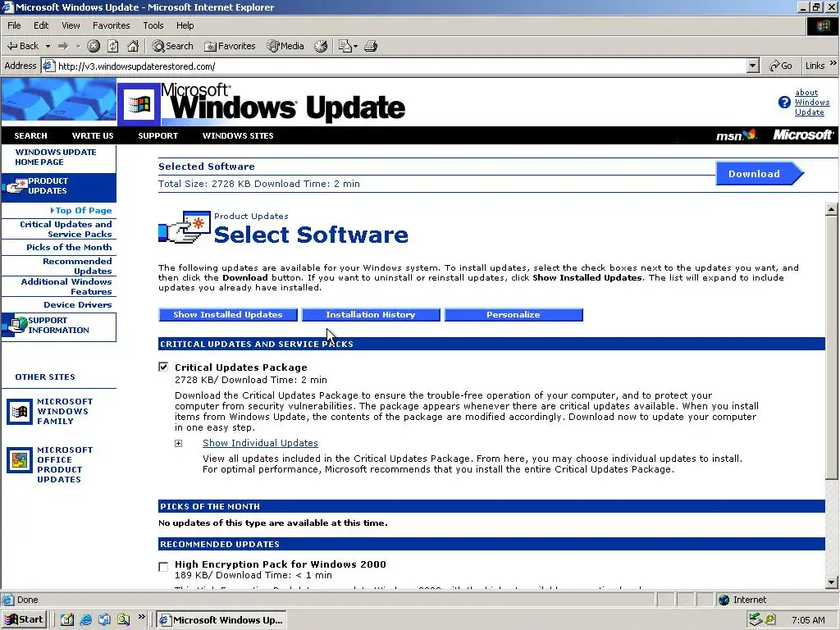Click the History icon in toolbar
The width and height of the screenshot is (840, 630).
coord(321,46)
